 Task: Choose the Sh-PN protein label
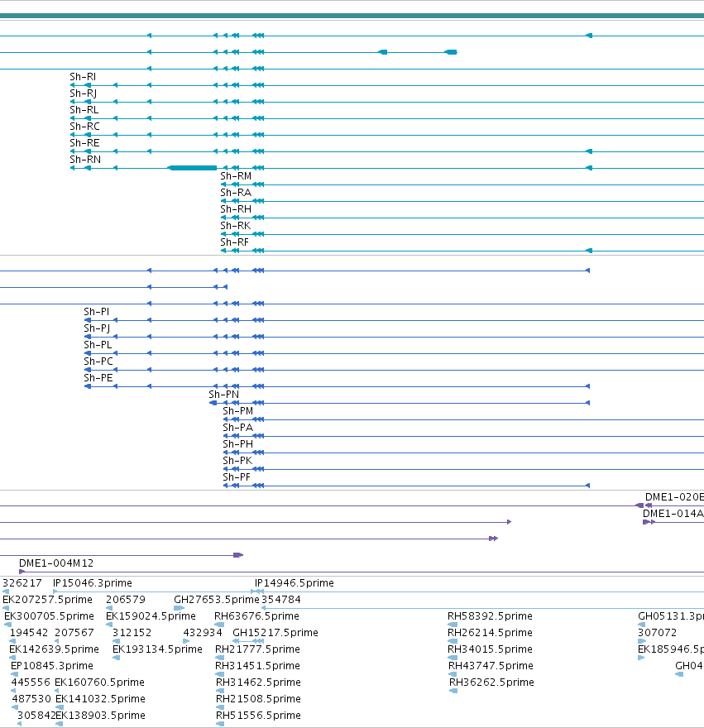[223, 394]
